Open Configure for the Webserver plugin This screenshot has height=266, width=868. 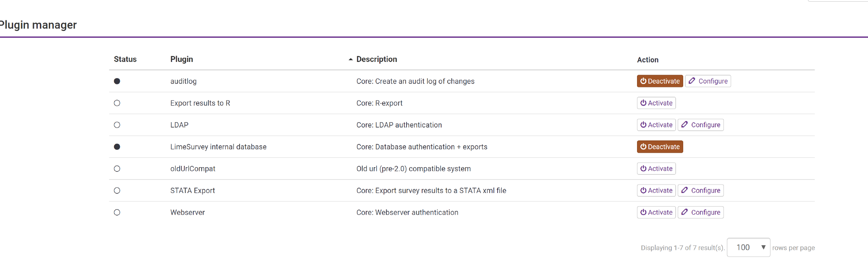coord(701,212)
